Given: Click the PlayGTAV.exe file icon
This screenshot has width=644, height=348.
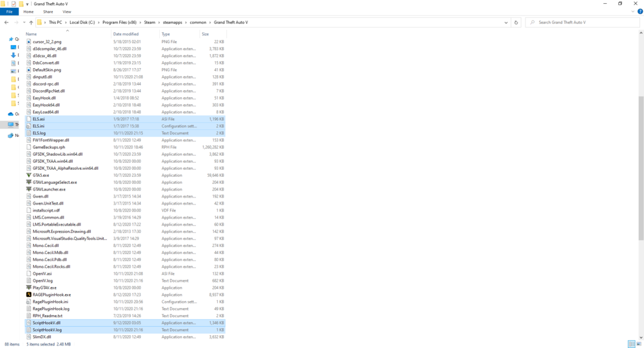Looking at the screenshot, I should pos(29,288).
